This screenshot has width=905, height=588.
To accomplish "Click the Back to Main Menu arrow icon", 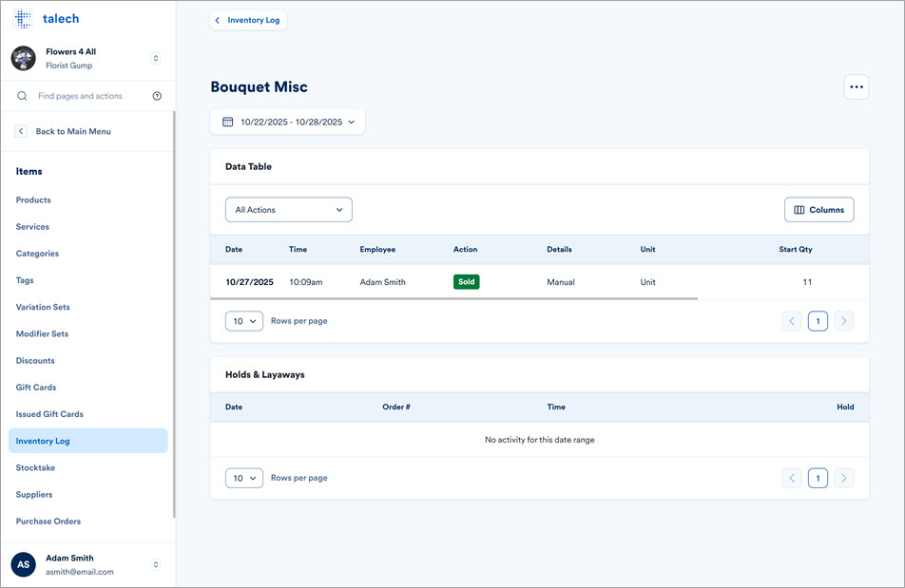I will (21, 131).
